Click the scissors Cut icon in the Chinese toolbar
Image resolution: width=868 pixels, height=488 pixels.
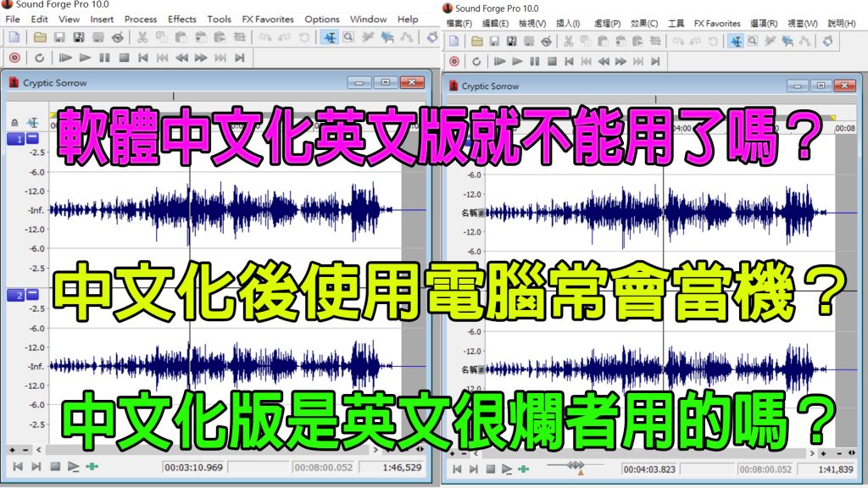click(x=569, y=41)
